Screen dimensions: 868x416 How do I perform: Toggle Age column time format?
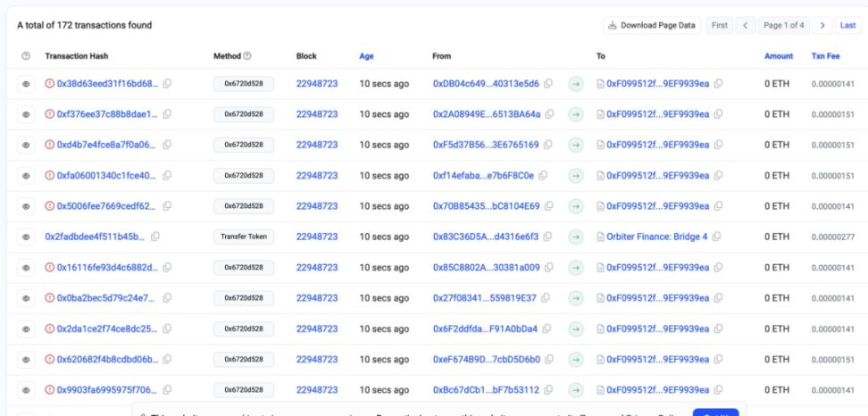tap(366, 56)
